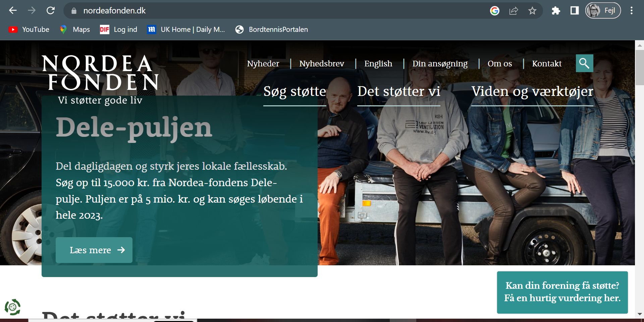
Task: Click the Kan din forening få støtte box
Action: (x=562, y=292)
